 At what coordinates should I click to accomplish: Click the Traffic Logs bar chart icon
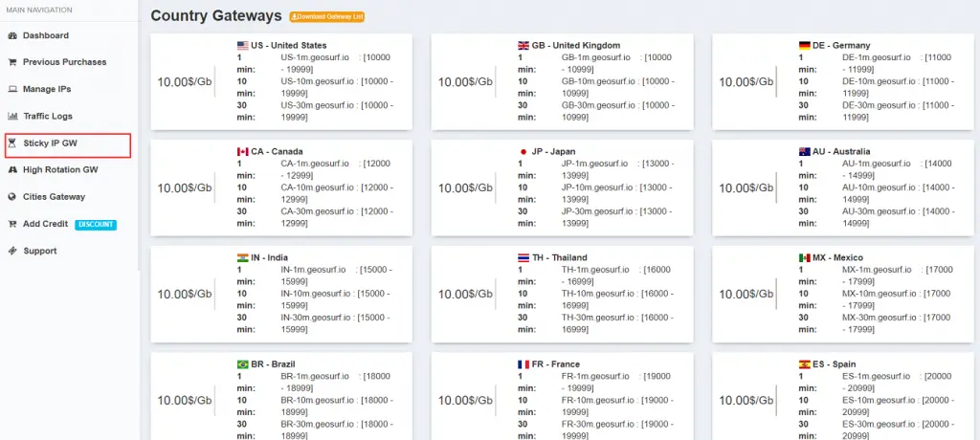pos(11,117)
